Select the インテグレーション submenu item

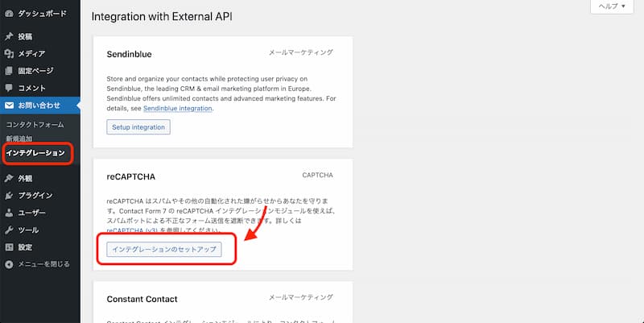point(35,153)
